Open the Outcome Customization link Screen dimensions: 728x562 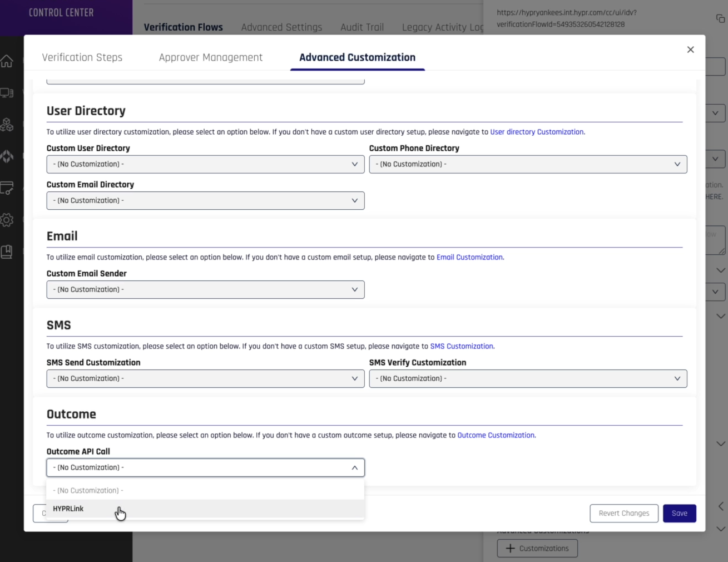(496, 435)
